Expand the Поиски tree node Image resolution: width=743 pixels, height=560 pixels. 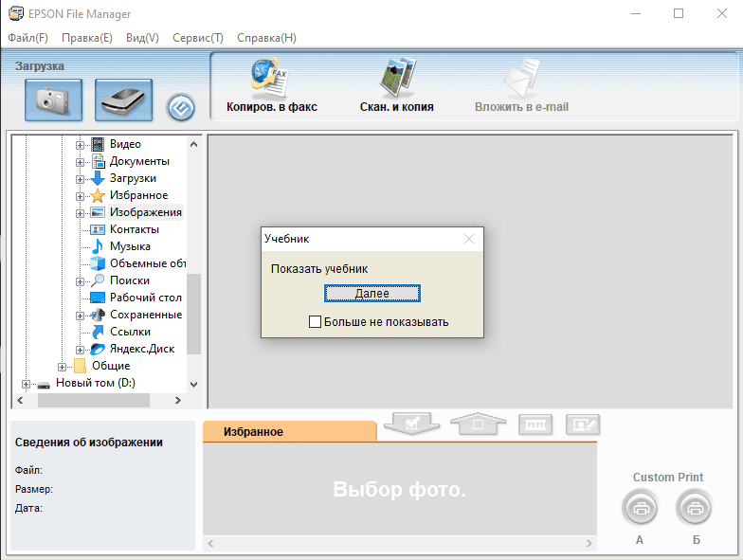coord(80,281)
